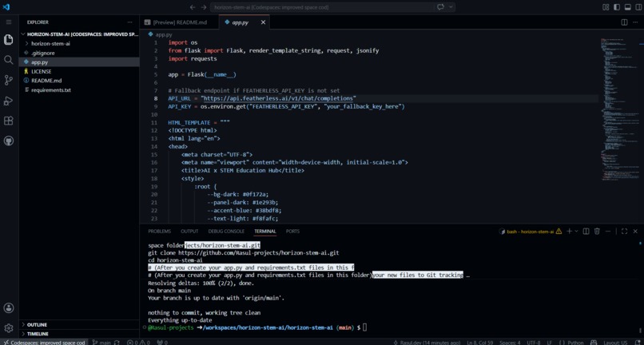Change Spaces: 4 indentation setting
This screenshot has height=345, width=644.
tap(510, 342)
